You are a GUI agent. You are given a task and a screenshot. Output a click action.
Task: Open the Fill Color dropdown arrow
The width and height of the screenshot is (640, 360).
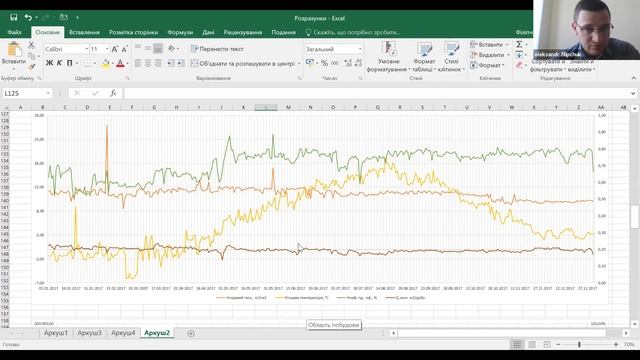click(112, 63)
